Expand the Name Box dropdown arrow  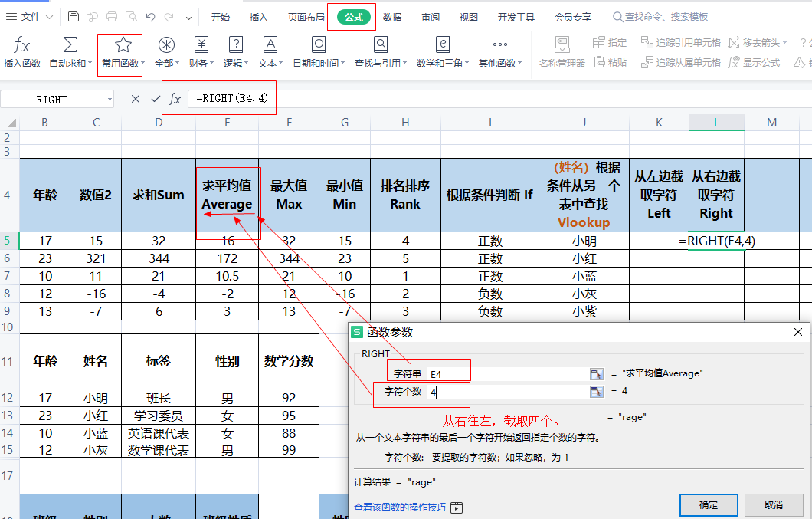tap(110, 100)
